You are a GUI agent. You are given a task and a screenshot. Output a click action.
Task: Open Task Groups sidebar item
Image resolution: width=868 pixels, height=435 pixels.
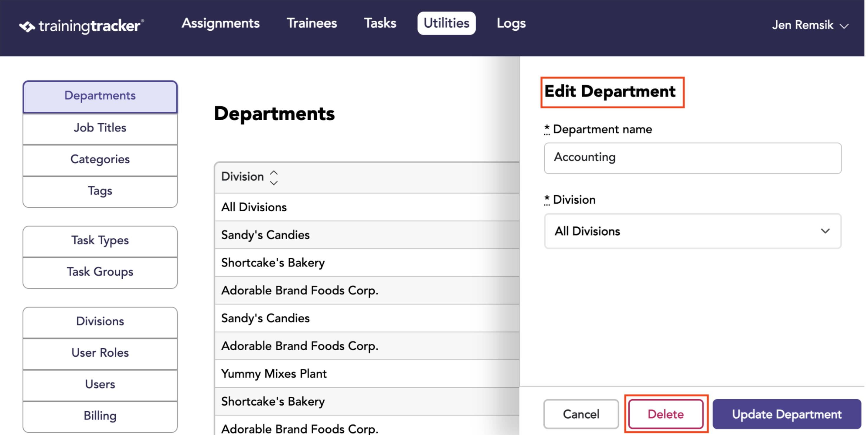tap(100, 272)
